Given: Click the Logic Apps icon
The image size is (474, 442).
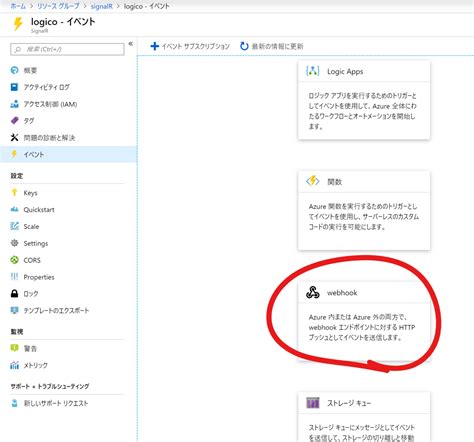Looking at the screenshot, I should click(x=313, y=71).
